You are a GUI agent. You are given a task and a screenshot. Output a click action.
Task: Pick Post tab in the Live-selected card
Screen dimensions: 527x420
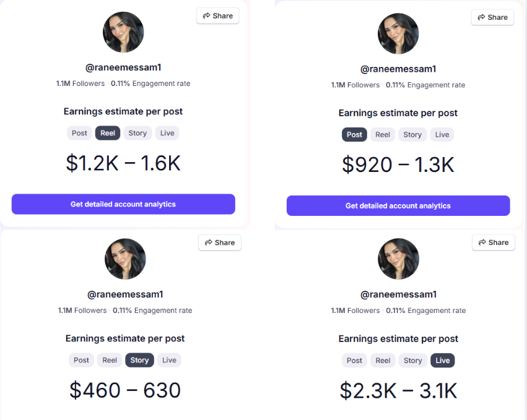click(354, 360)
